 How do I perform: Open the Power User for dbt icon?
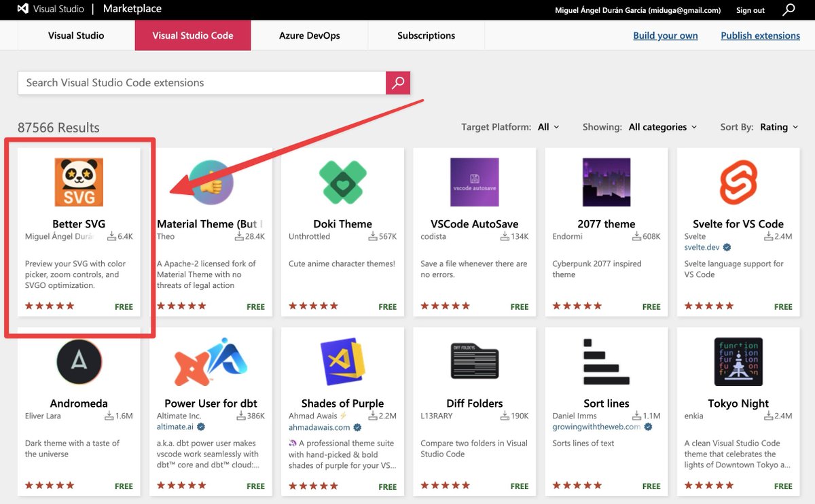[x=211, y=361]
